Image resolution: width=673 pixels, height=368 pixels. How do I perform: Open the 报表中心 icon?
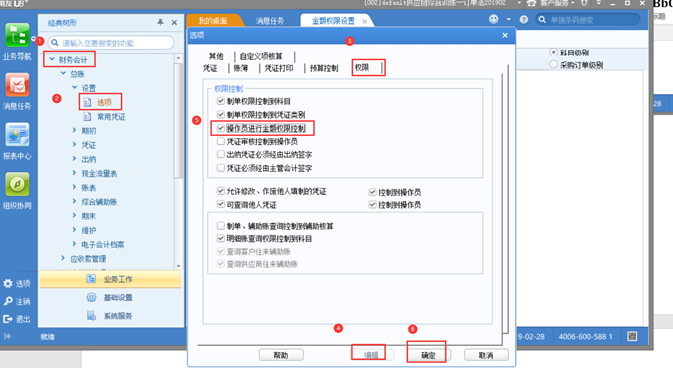pyautogui.click(x=17, y=135)
